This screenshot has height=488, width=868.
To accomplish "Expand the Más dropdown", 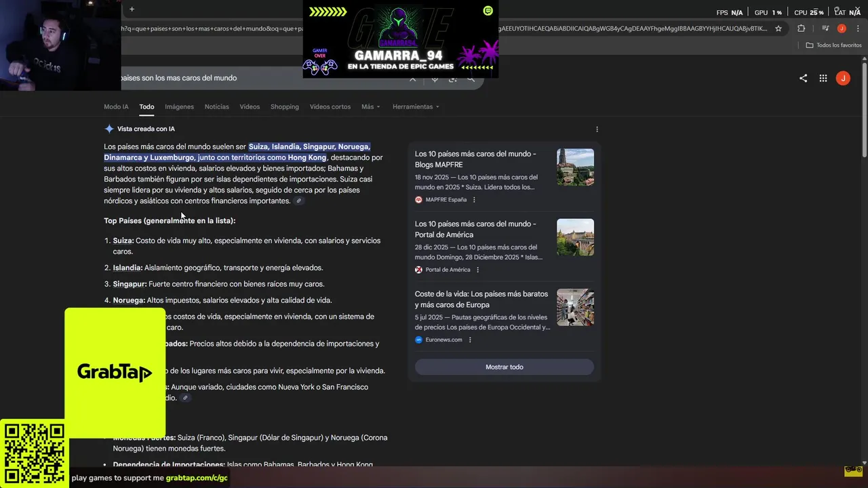I will pos(370,106).
